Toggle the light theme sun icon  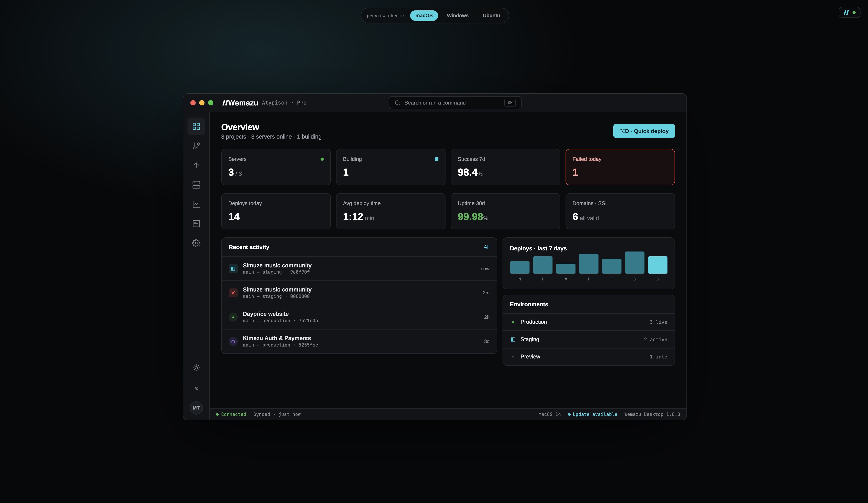click(196, 368)
